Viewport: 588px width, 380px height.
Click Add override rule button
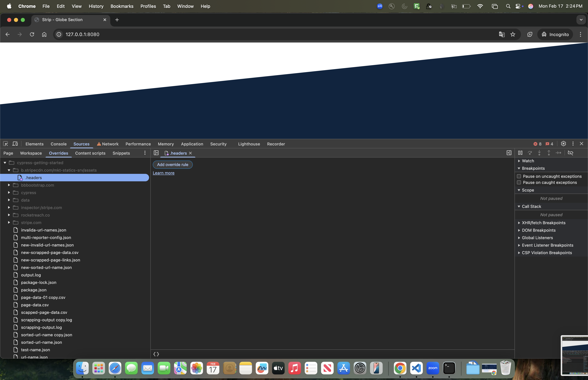point(173,165)
